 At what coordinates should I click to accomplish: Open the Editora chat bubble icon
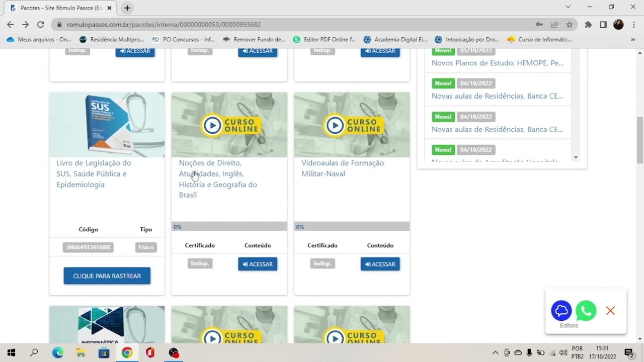(x=561, y=311)
